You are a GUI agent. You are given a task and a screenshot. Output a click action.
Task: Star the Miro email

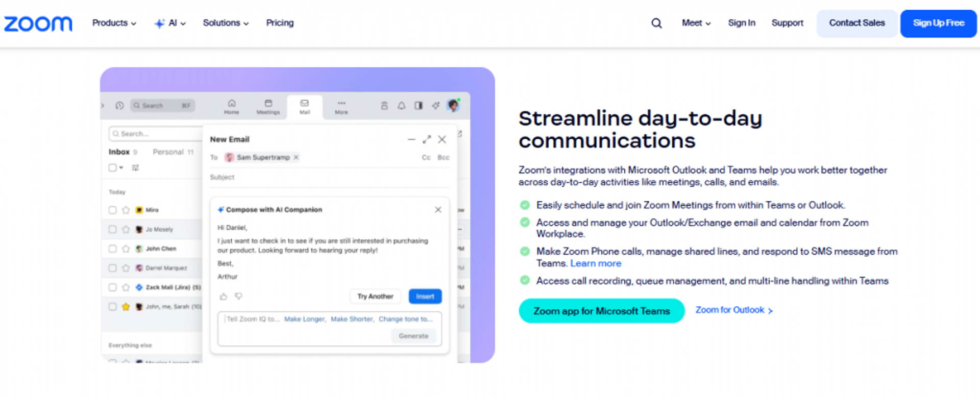pyautogui.click(x=126, y=210)
